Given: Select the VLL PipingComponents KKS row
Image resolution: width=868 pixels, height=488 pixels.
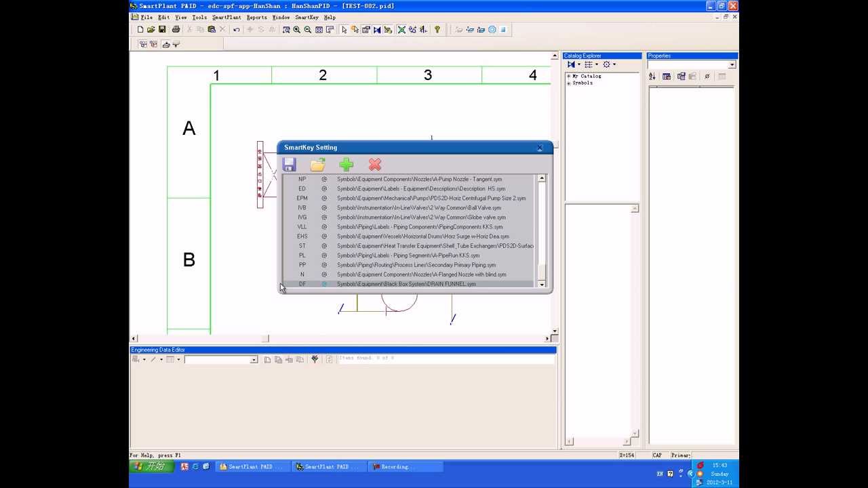Looking at the screenshot, I should point(408,226).
